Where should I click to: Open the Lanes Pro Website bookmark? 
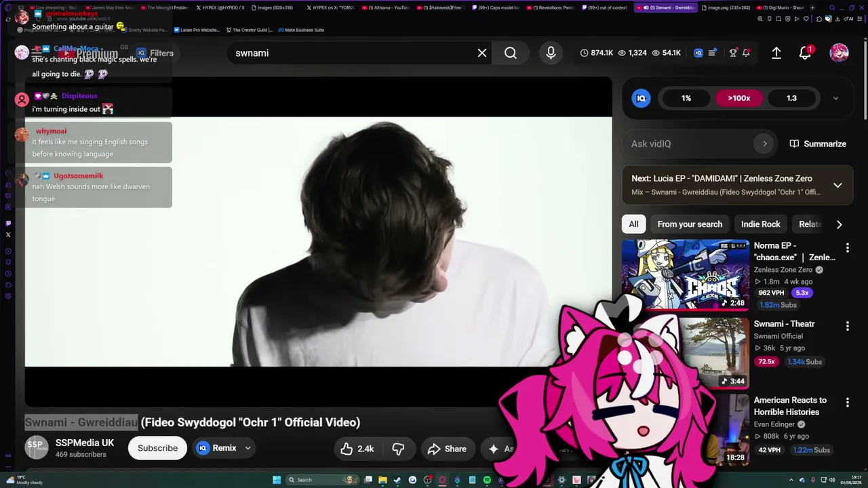pyautogui.click(x=197, y=30)
